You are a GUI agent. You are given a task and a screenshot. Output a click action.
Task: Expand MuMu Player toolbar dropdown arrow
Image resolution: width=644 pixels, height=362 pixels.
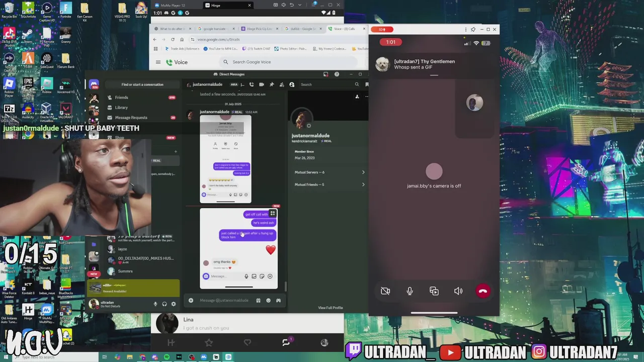tap(300, 5)
